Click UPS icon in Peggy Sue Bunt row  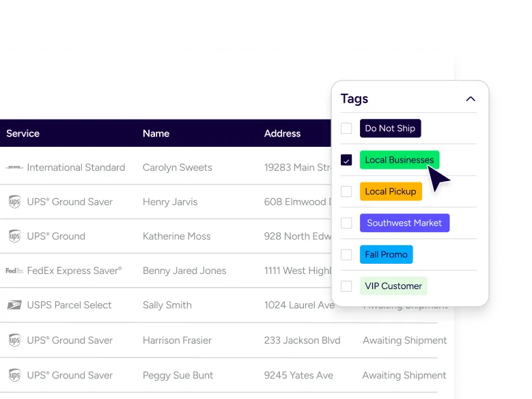tap(14, 375)
